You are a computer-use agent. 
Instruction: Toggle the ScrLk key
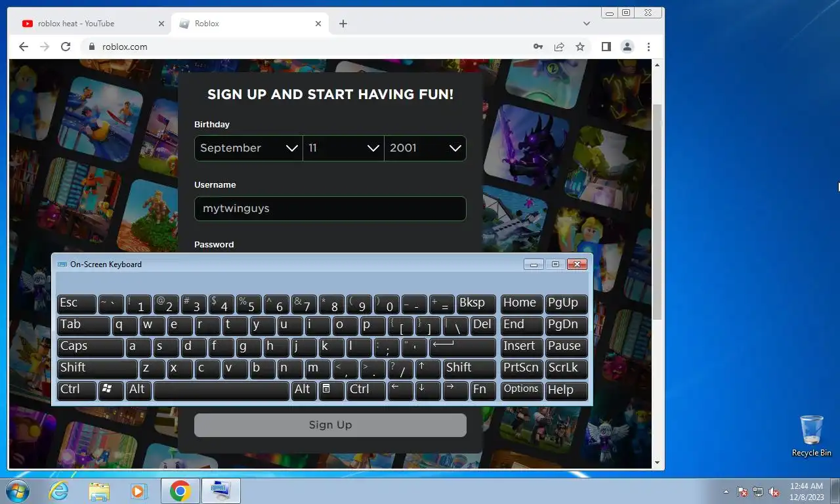[566, 369]
